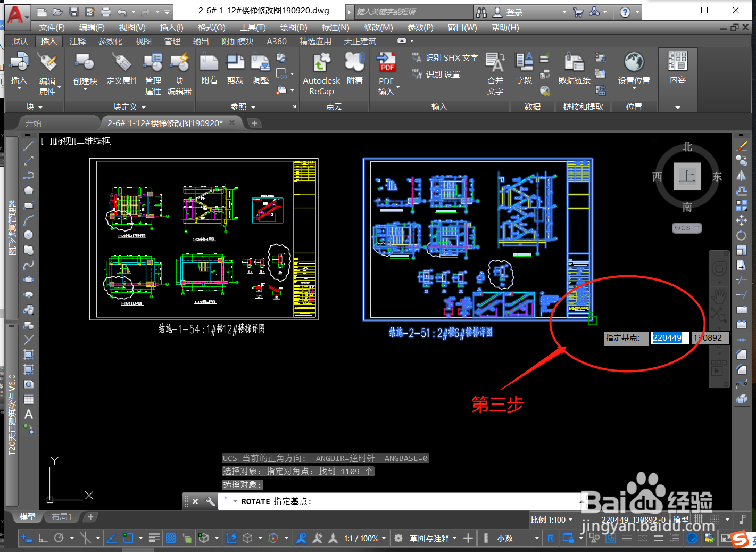Switch to the 开始 drawing tab
Image resolution: width=756 pixels, height=552 pixels.
click(34, 123)
